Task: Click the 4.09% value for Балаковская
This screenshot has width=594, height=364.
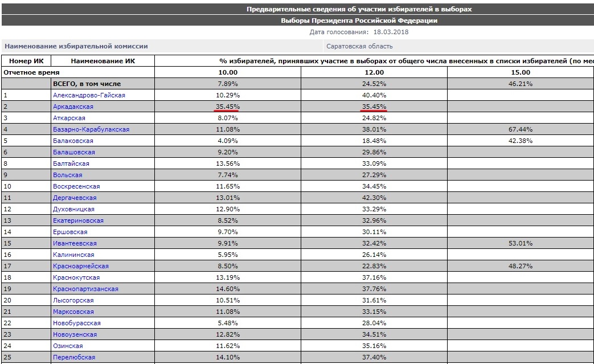Action: click(228, 141)
